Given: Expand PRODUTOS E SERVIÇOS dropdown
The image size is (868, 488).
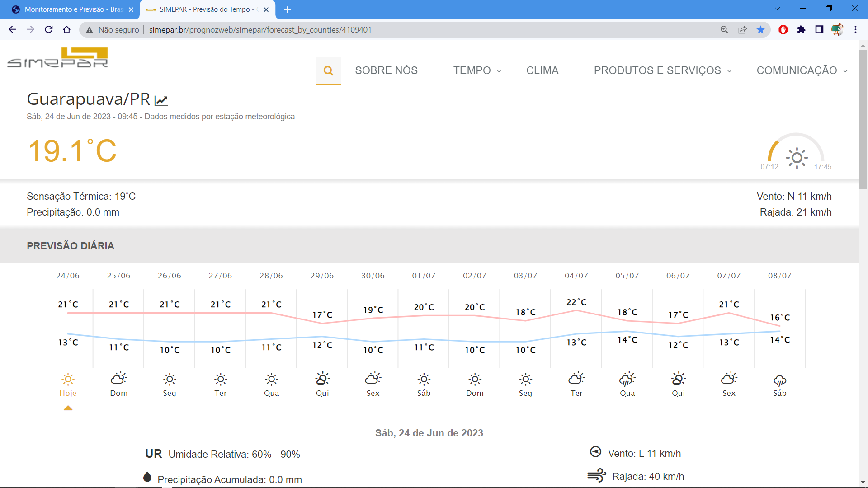Looking at the screenshot, I should click(662, 70).
